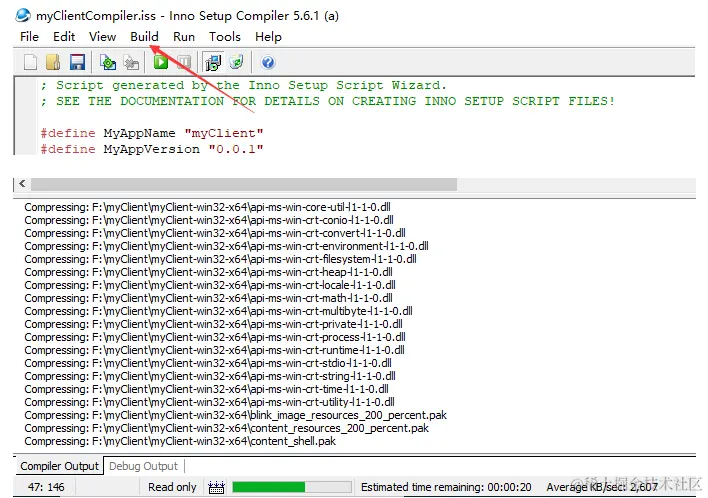
Task: Click the New script toolbar icon
Action: pyautogui.click(x=30, y=62)
